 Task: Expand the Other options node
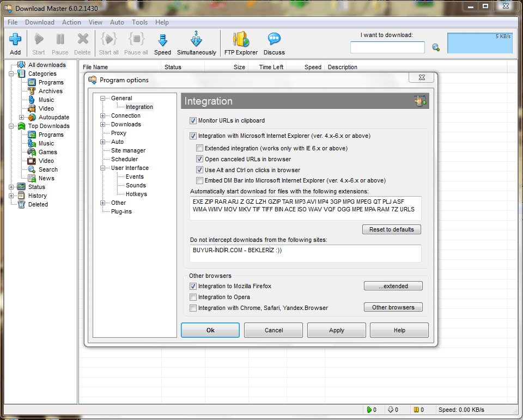click(x=103, y=203)
